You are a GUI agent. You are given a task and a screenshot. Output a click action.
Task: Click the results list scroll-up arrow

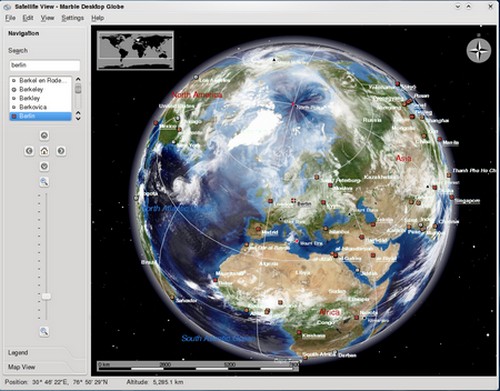78,79
